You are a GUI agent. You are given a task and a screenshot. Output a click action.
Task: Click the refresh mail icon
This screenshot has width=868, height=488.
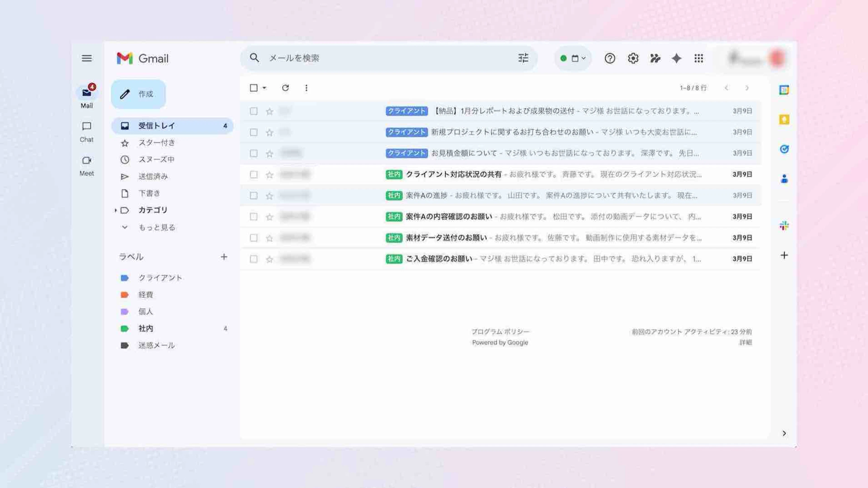tap(285, 88)
